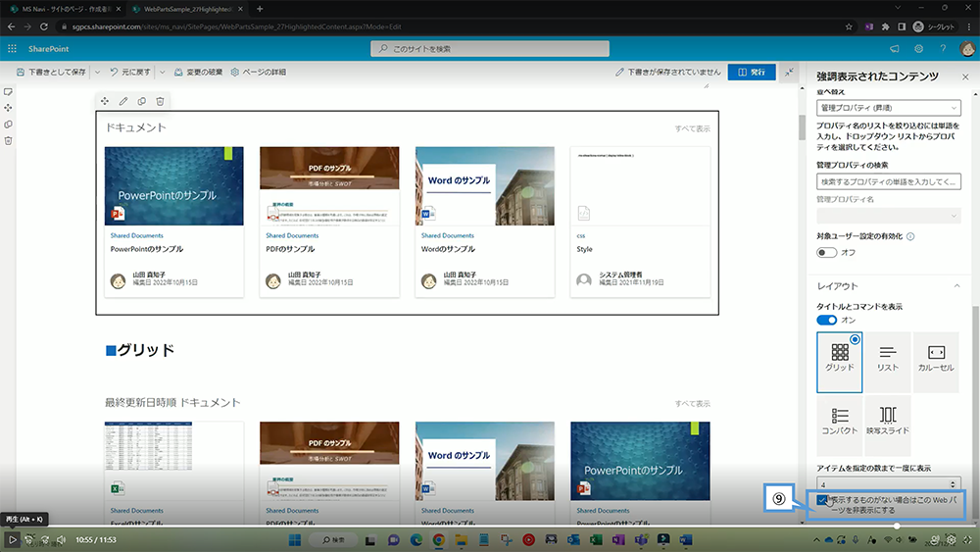Image resolution: width=980 pixels, height=552 pixels.
Task: Open the Style css document card
Action: (x=640, y=222)
